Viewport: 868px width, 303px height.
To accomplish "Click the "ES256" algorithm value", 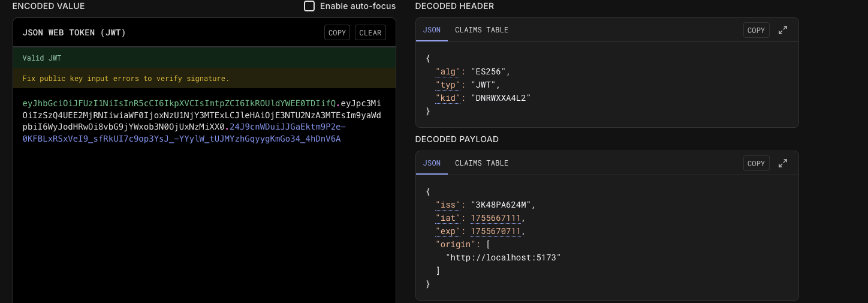I will coord(488,71).
